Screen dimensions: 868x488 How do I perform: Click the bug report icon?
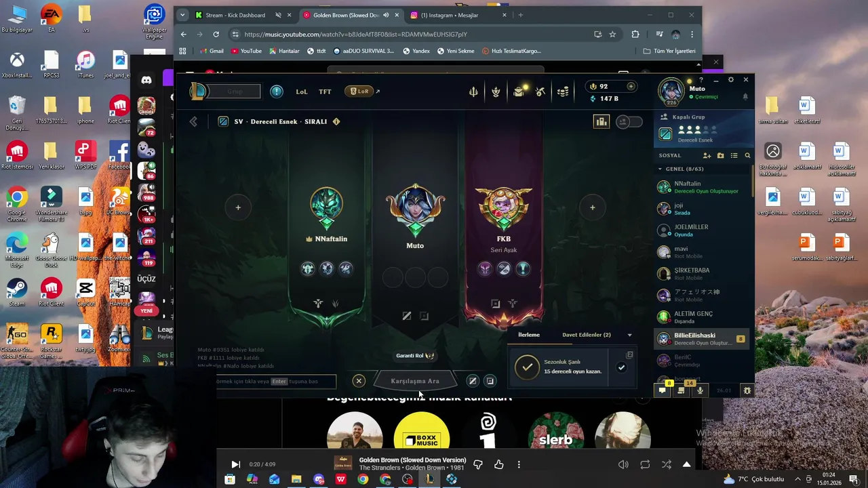point(747,390)
